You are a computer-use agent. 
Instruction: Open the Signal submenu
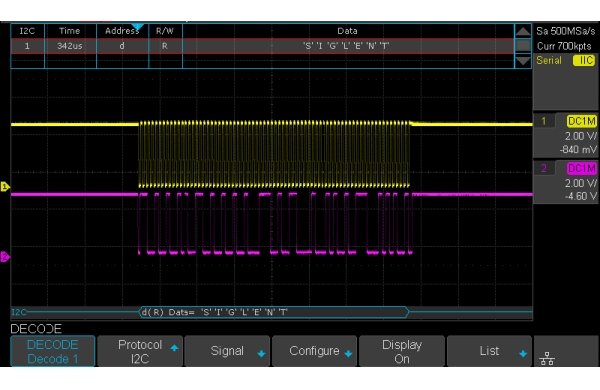tap(227, 351)
